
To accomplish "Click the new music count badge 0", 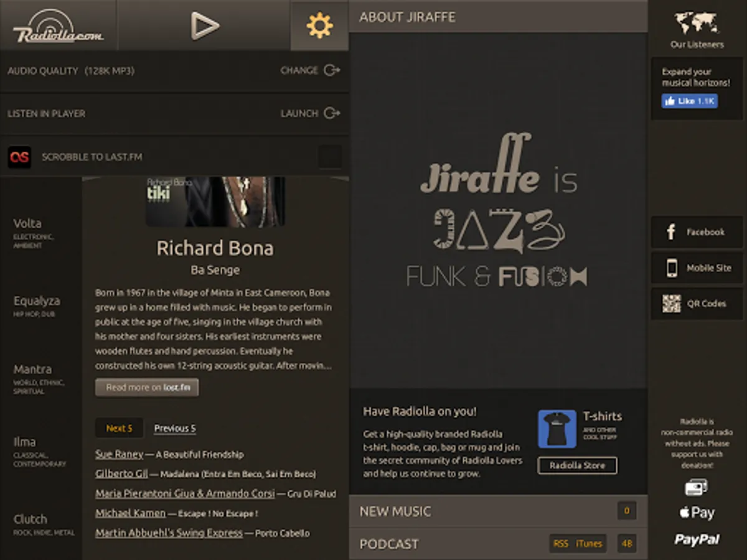I will click(x=627, y=511).
